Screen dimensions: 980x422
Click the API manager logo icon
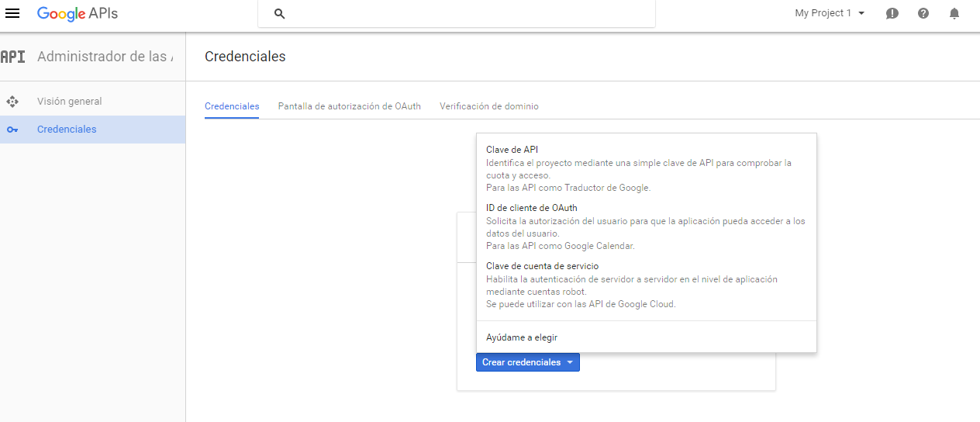point(12,57)
